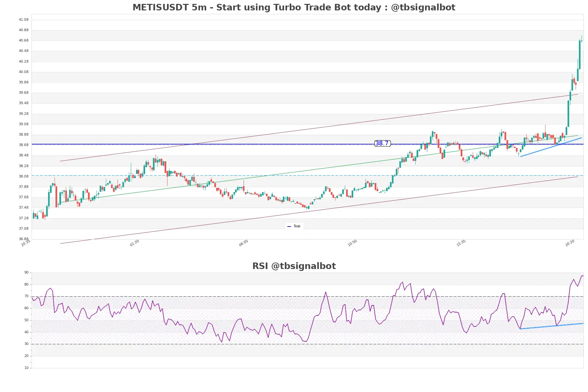This screenshot has width=588, height=392.
Task: Click the 38.88 price axis label
Action: (x=23, y=135)
